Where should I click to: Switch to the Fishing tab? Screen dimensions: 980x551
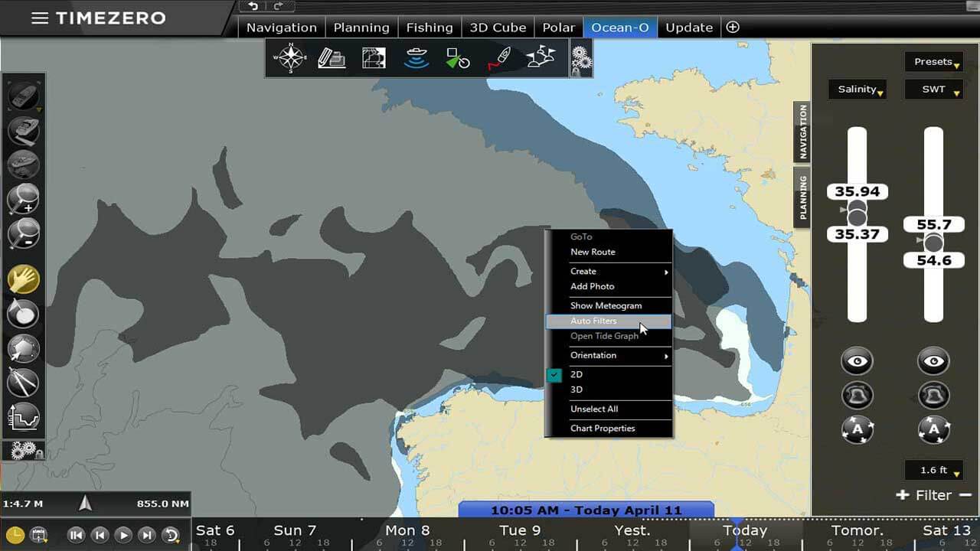point(430,28)
